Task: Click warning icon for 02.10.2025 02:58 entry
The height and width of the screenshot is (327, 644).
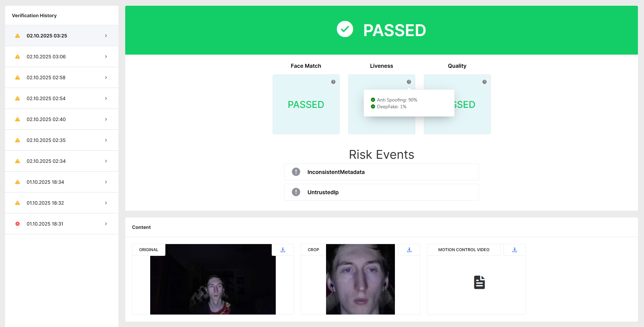Action: pyautogui.click(x=18, y=78)
